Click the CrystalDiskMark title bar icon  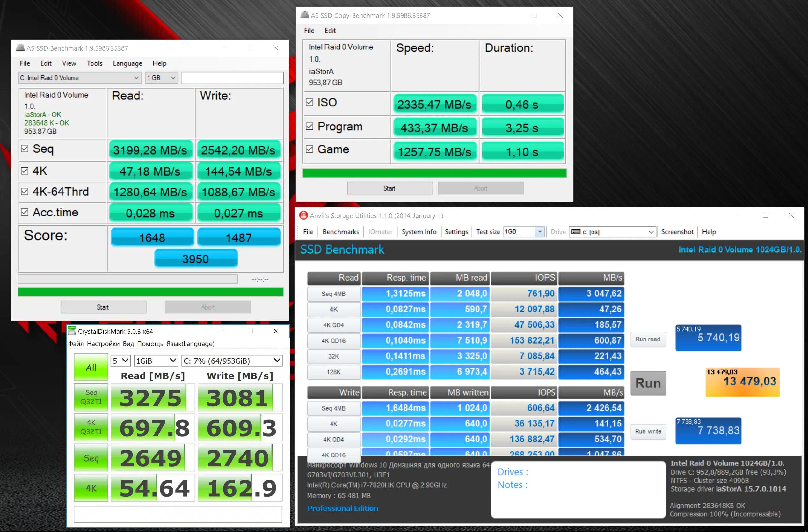pyautogui.click(x=72, y=331)
